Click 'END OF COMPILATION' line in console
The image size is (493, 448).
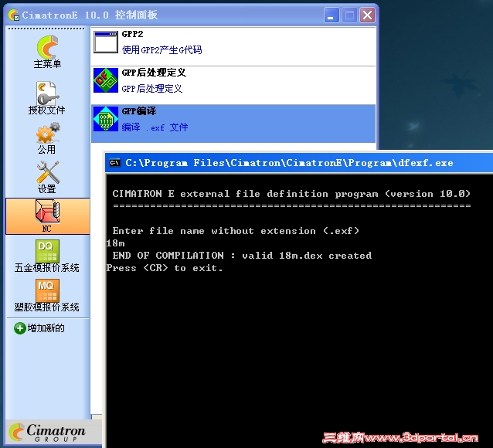[242, 256]
